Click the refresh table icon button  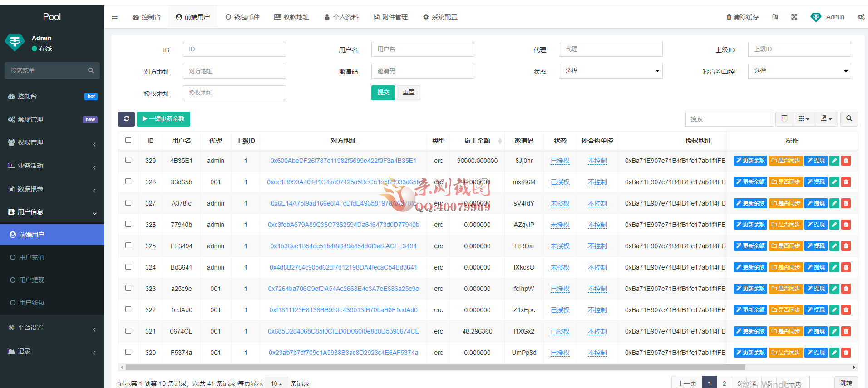[x=126, y=119]
